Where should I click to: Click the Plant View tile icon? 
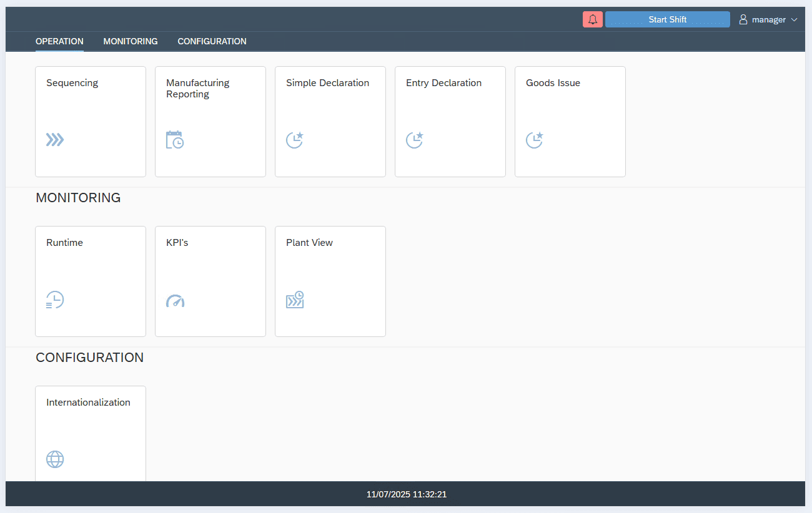tap(295, 300)
